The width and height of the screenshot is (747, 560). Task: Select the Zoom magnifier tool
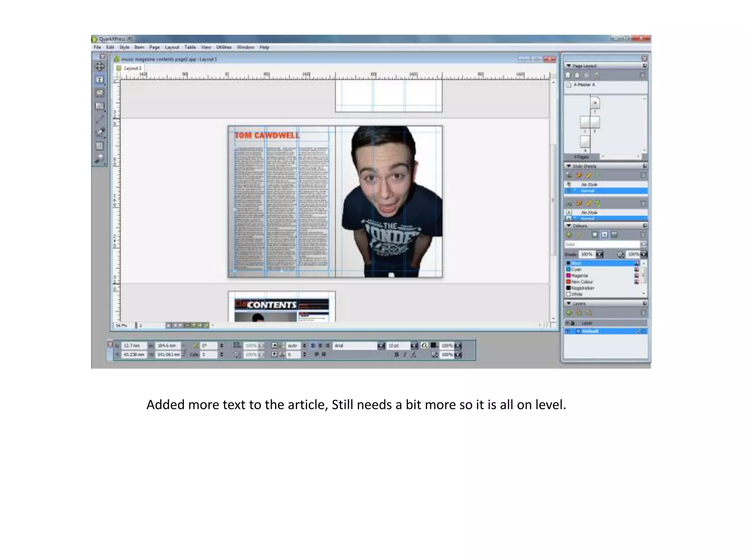point(100,159)
